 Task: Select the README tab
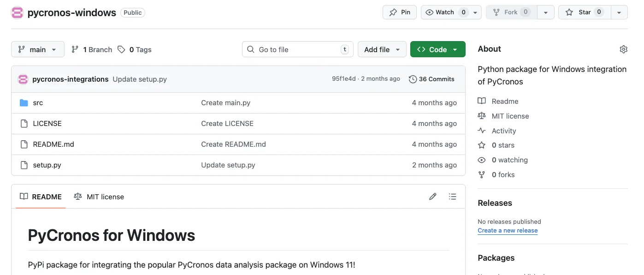(x=41, y=197)
